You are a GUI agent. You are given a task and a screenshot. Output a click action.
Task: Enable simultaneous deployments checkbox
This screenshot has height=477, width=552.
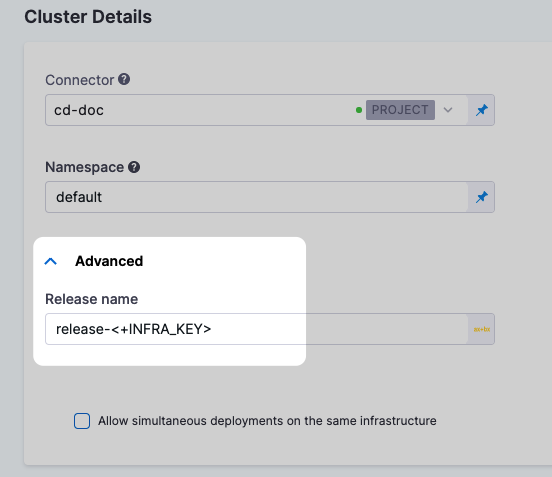click(x=82, y=421)
